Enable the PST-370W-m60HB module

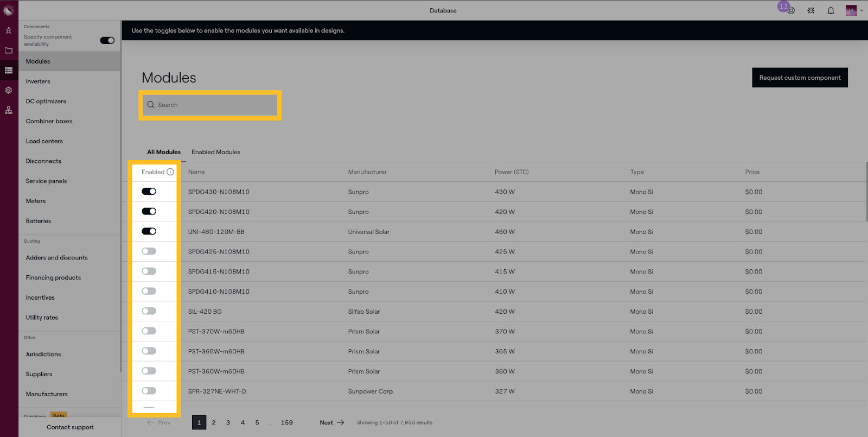point(149,331)
